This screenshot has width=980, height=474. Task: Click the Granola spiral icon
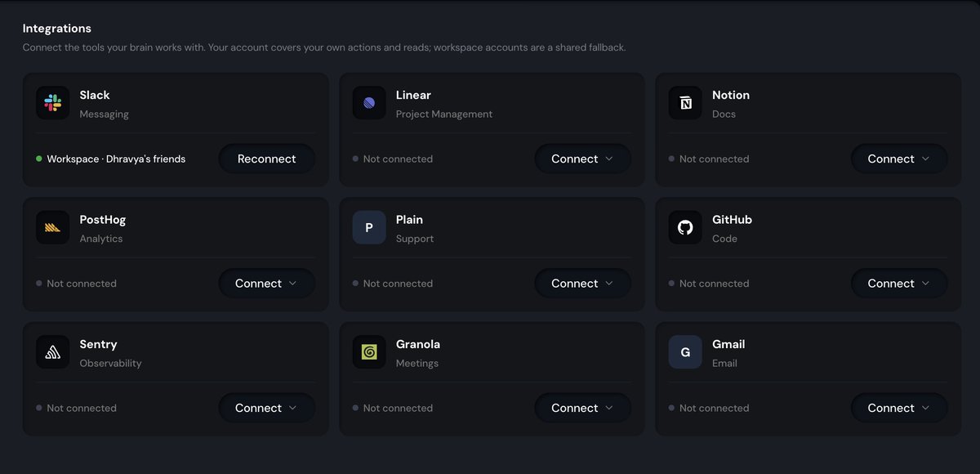(369, 352)
